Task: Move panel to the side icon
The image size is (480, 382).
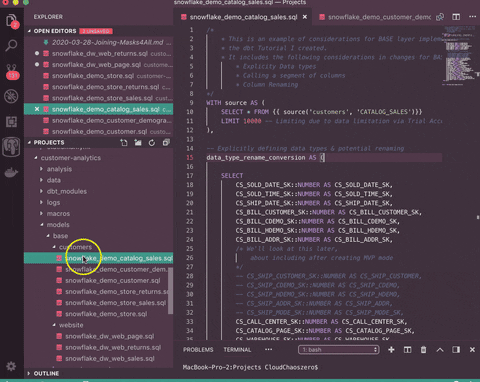Action: (456, 350)
